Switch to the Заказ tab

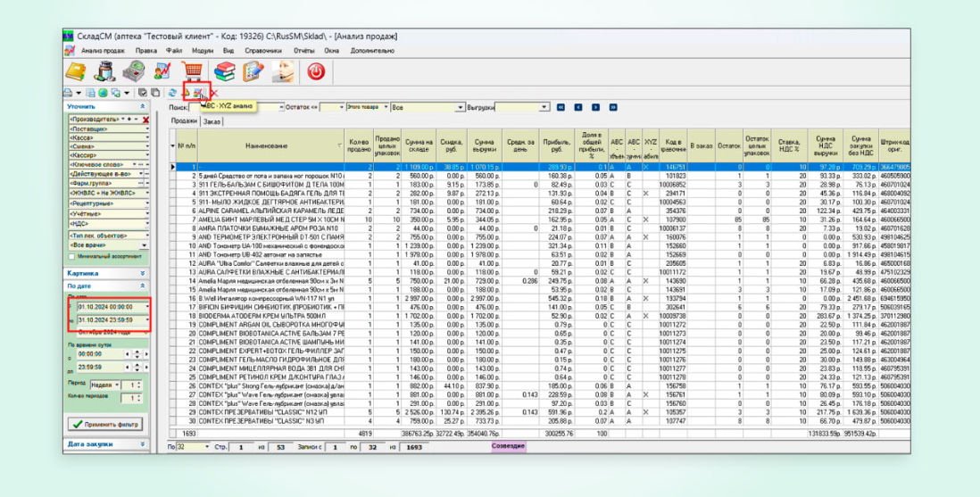tap(212, 121)
